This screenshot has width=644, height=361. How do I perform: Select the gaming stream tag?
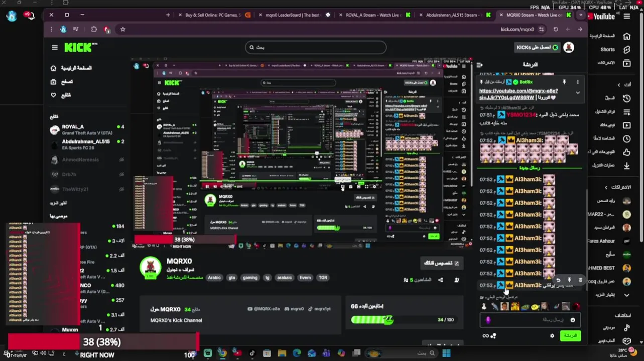point(250,278)
